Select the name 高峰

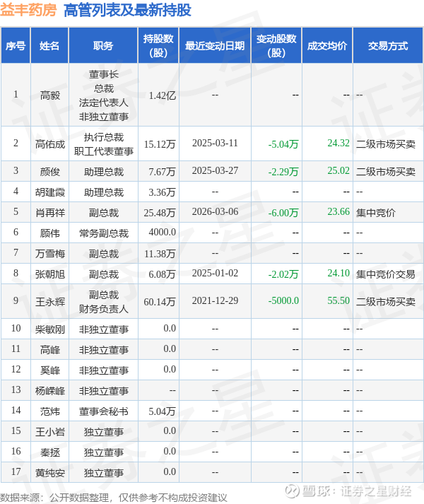[50, 350]
